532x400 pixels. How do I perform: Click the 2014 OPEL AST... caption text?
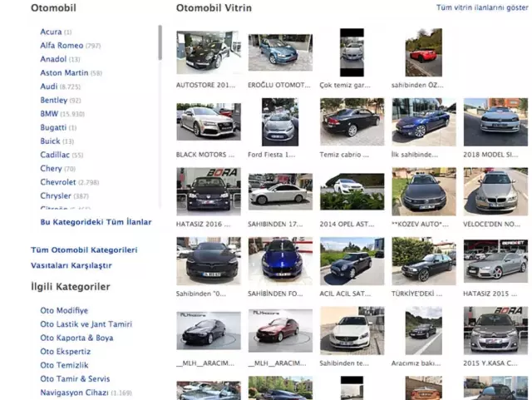(347, 225)
